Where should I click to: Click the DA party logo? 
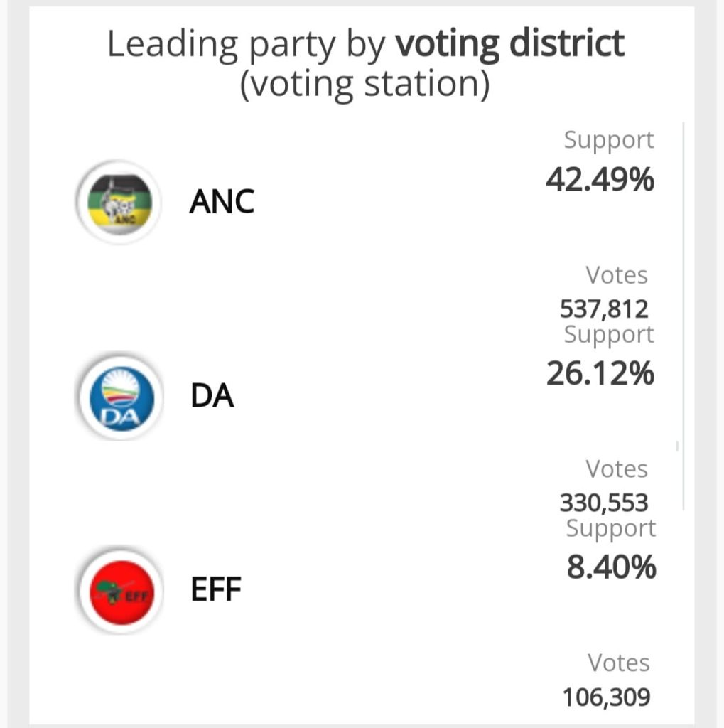coord(119,397)
